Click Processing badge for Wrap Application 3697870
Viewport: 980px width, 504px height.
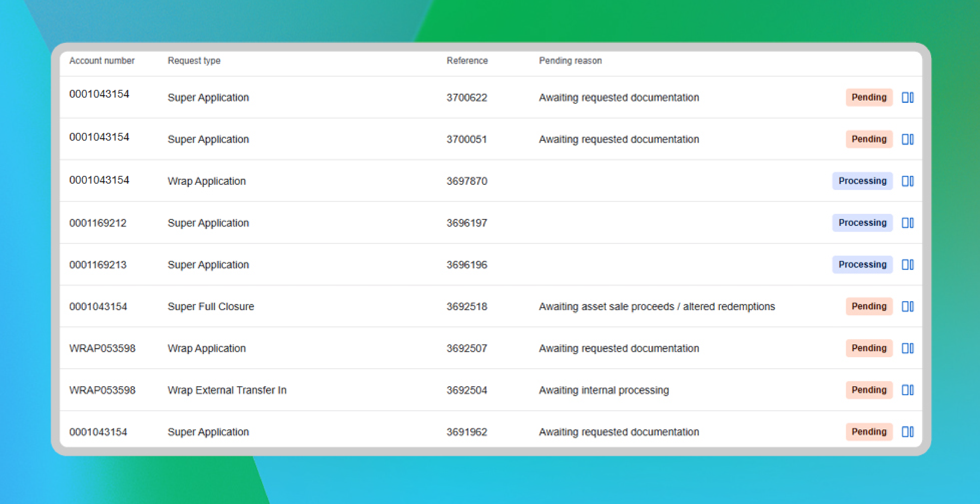[x=862, y=181]
